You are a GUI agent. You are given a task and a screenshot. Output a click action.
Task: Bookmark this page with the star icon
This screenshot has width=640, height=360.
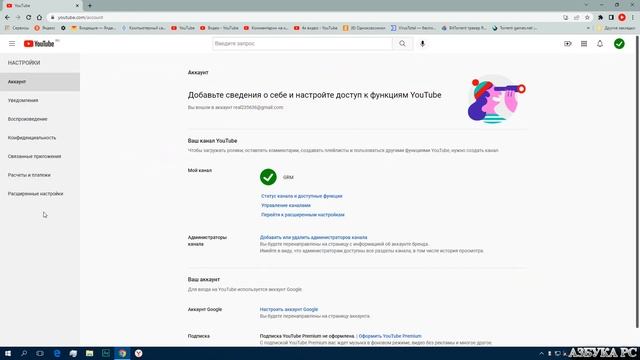pos(587,18)
